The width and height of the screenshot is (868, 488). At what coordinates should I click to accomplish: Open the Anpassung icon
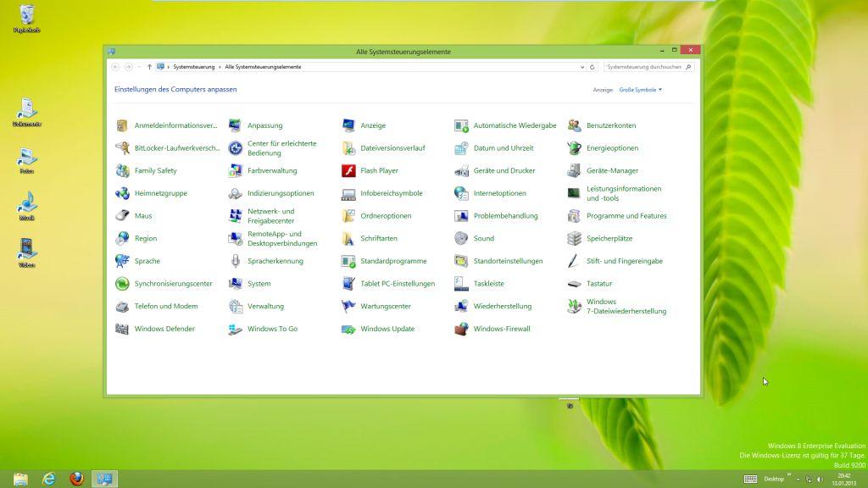(236, 125)
